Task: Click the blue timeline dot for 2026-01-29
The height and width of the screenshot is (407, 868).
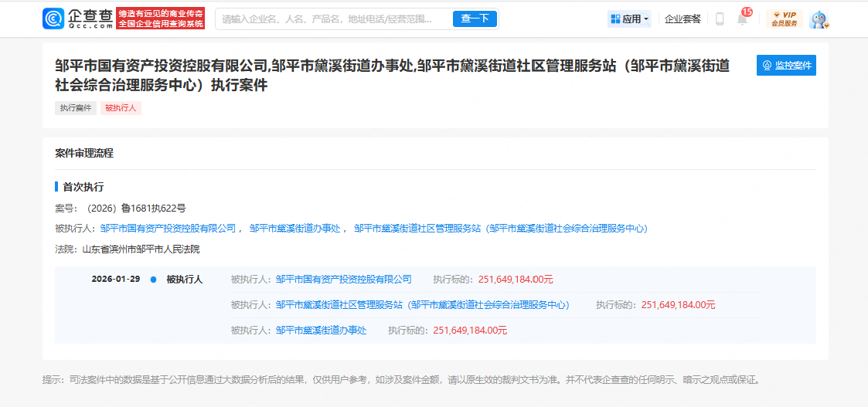Action: coord(153,280)
